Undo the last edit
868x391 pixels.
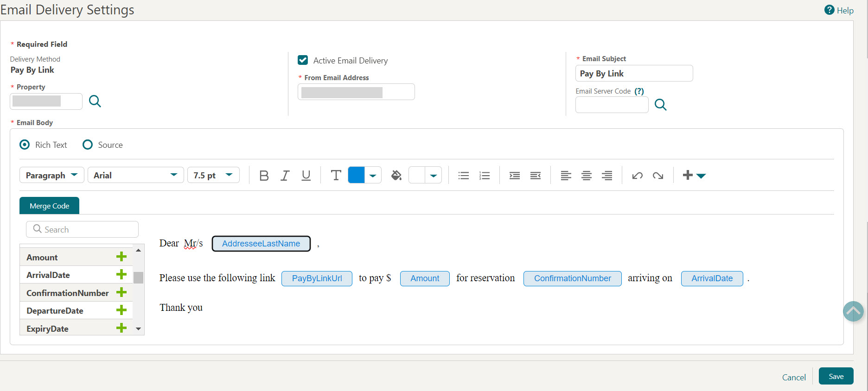637,176
